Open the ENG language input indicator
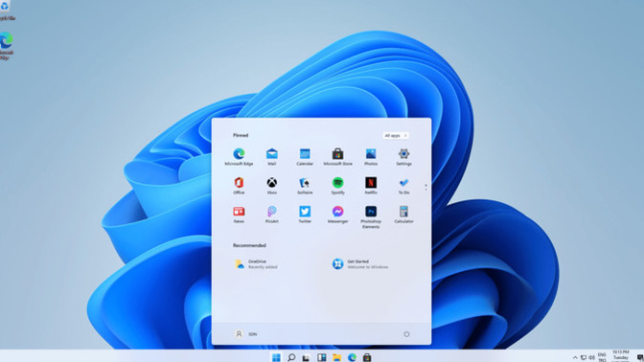 602,357
